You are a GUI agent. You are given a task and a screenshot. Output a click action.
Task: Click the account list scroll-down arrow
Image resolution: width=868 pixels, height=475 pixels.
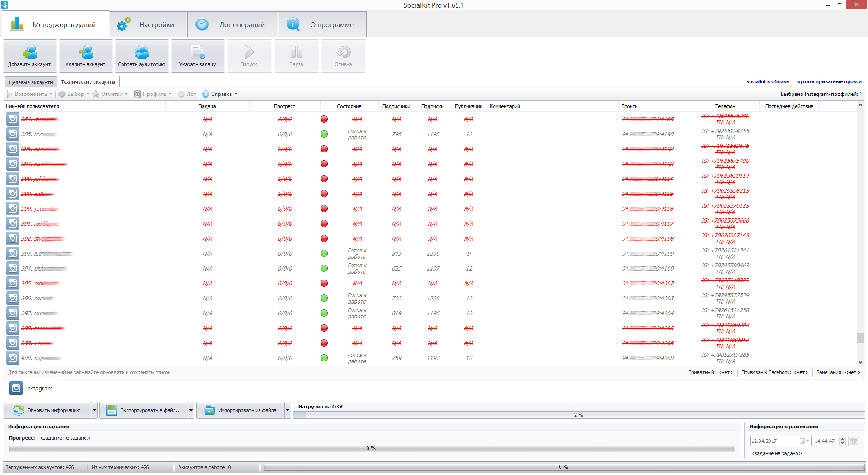pos(860,362)
